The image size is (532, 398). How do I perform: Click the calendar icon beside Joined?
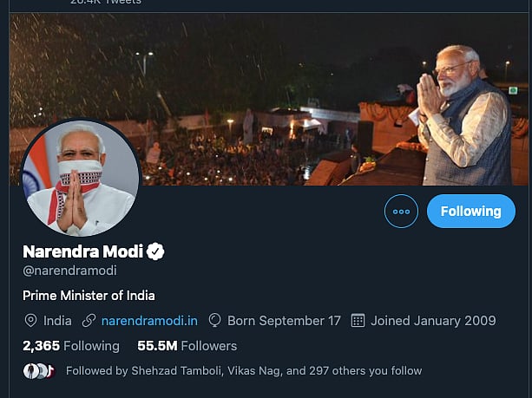point(358,321)
